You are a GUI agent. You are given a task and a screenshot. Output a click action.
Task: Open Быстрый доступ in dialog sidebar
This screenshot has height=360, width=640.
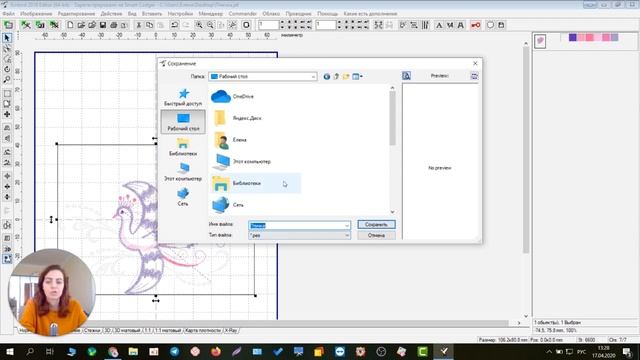[x=183, y=97]
